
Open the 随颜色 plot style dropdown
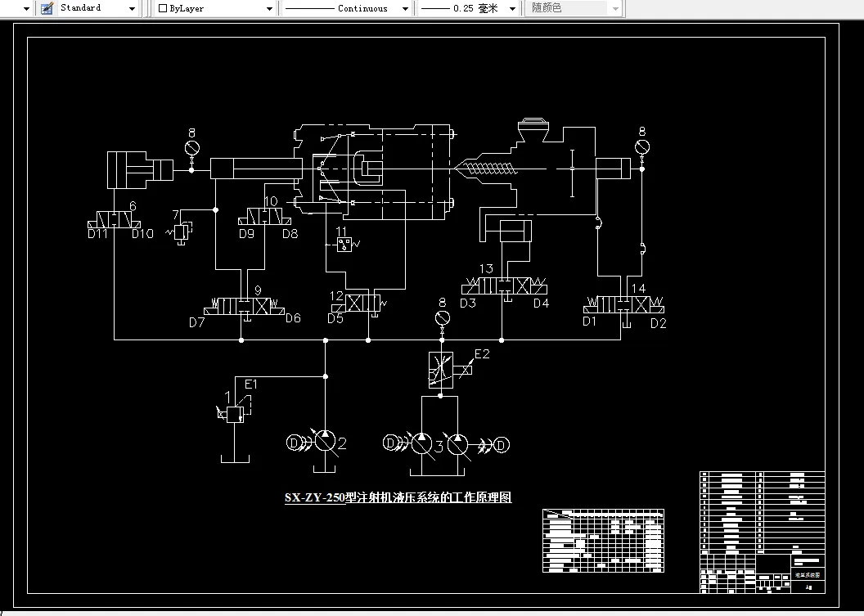coord(616,8)
